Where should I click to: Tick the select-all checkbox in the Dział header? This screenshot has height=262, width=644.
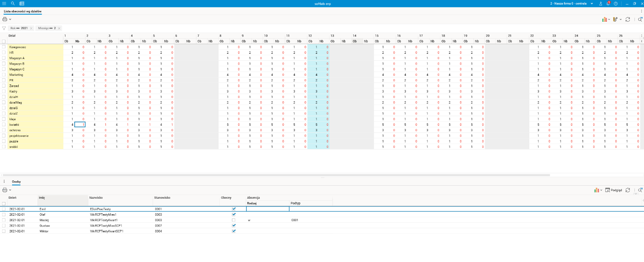(x=4, y=41)
